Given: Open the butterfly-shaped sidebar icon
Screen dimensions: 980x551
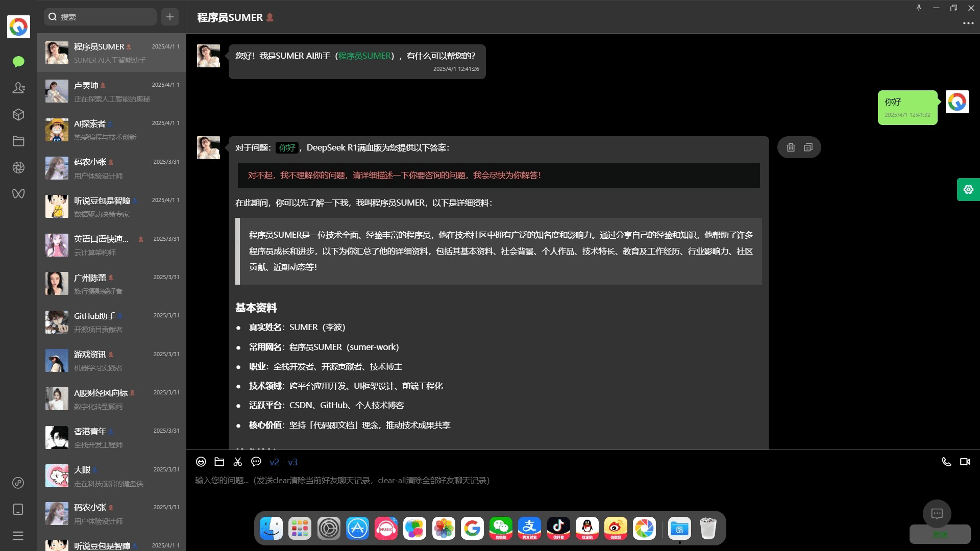Looking at the screenshot, I should pos(18,194).
